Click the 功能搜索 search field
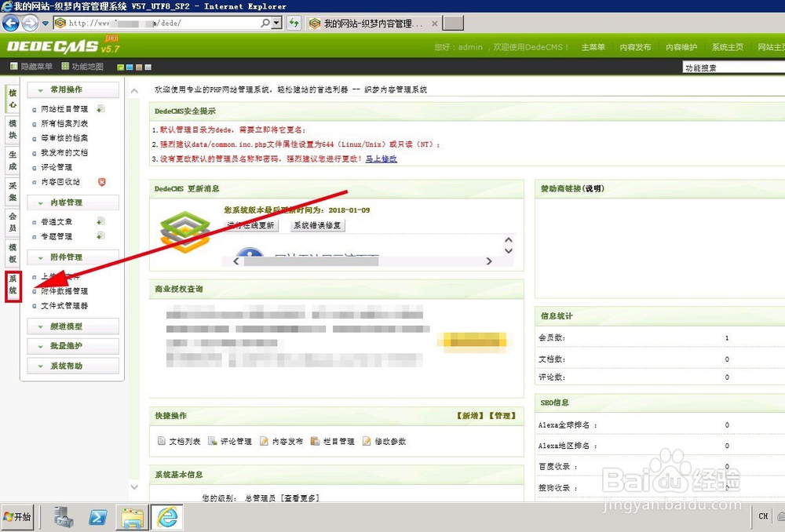This screenshot has width=785, height=532. pos(733,67)
